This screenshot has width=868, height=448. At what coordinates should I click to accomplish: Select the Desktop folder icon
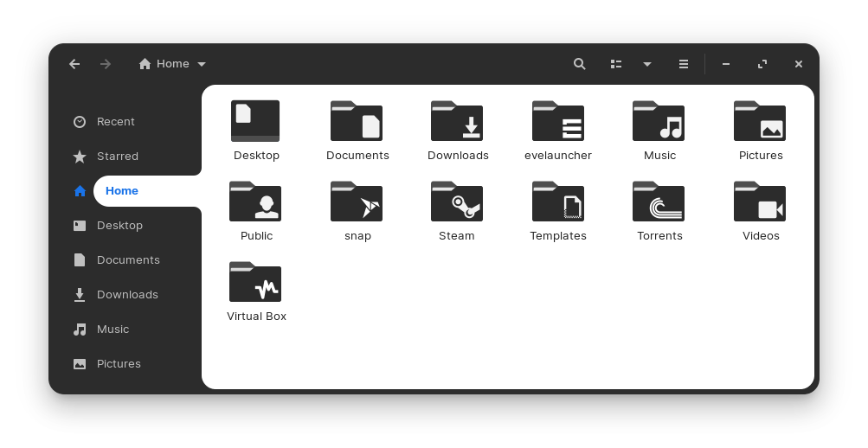[x=255, y=121]
